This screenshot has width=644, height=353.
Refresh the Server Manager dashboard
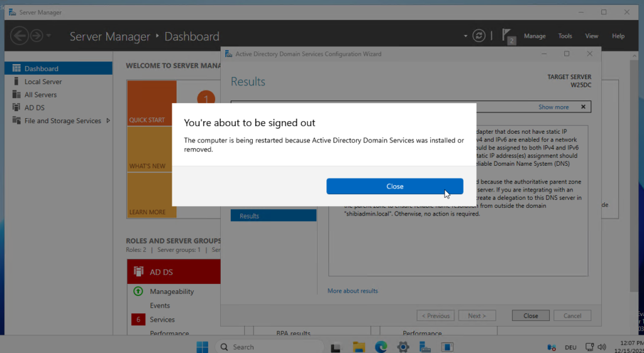[479, 36]
